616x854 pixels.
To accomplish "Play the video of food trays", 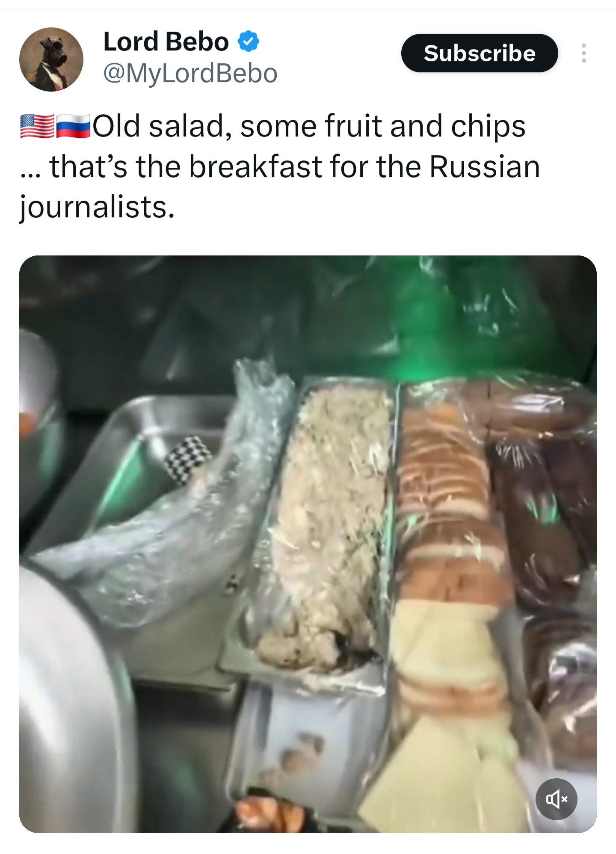I will pos(308,544).
